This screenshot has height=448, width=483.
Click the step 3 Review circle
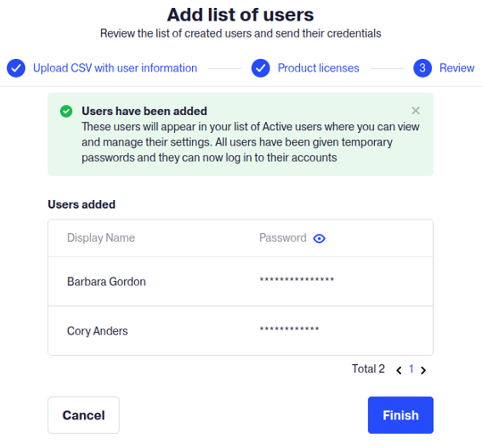422,68
